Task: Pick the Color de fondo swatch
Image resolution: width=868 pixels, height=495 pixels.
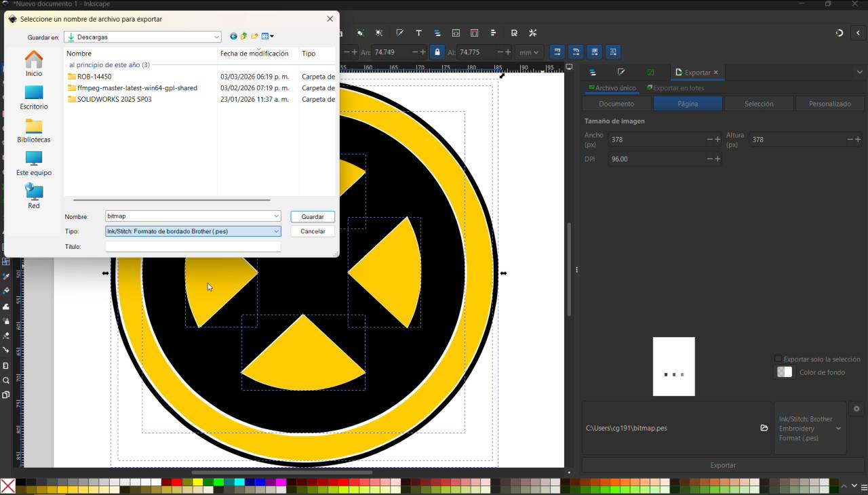Action: click(785, 372)
